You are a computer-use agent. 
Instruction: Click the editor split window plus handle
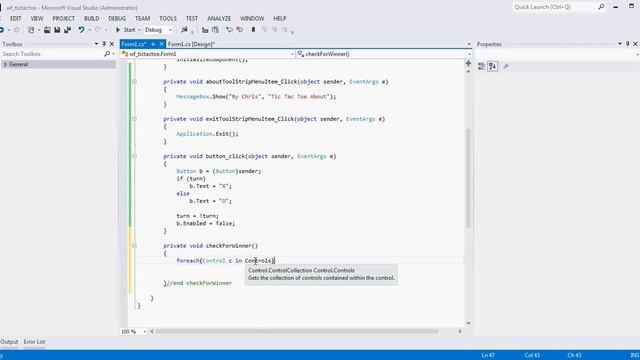pyautogui.click(x=468, y=63)
